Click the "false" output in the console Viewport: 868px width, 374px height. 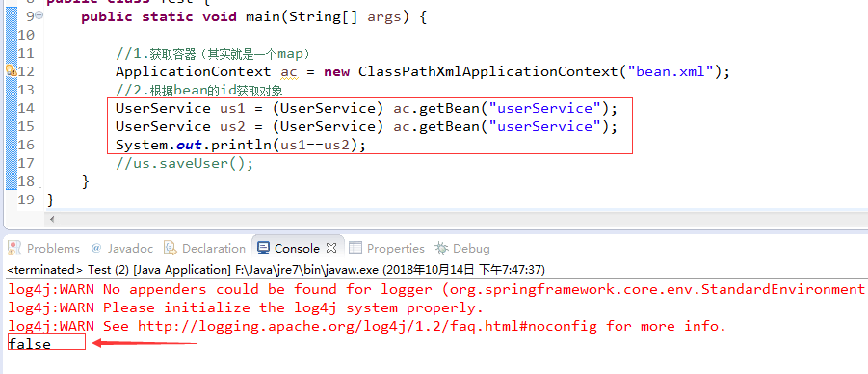point(29,344)
